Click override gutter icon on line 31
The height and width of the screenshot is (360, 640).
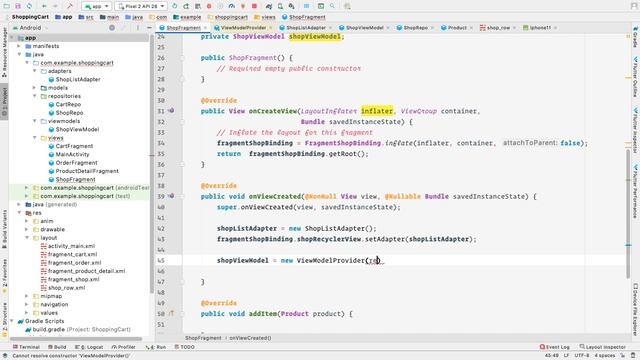171,111
